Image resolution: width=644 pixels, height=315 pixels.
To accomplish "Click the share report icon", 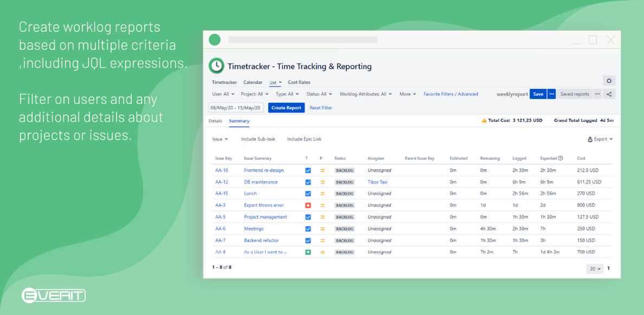I will [x=609, y=94].
